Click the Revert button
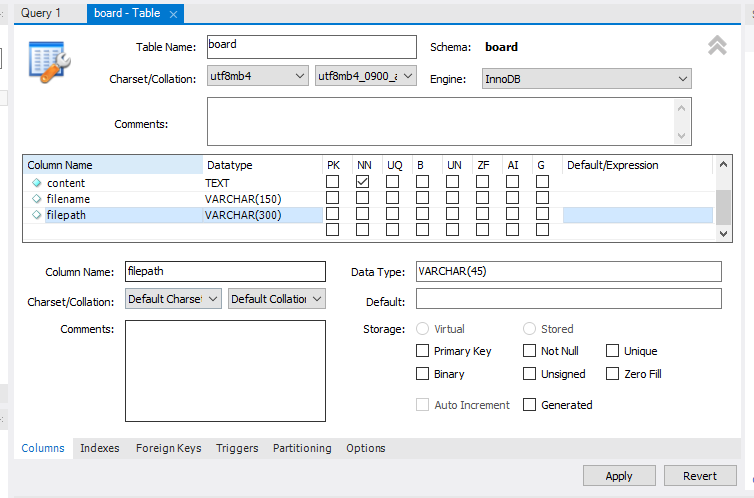754x498 pixels. [700, 476]
